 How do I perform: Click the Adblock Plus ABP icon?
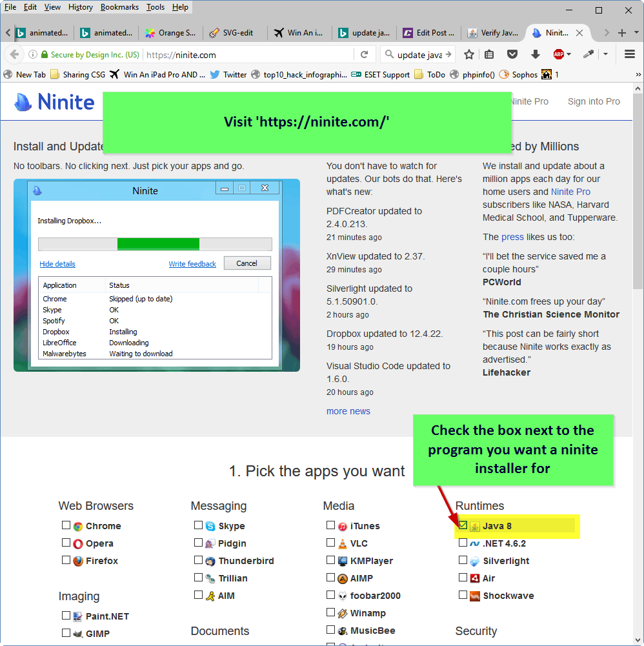tap(559, 54)
